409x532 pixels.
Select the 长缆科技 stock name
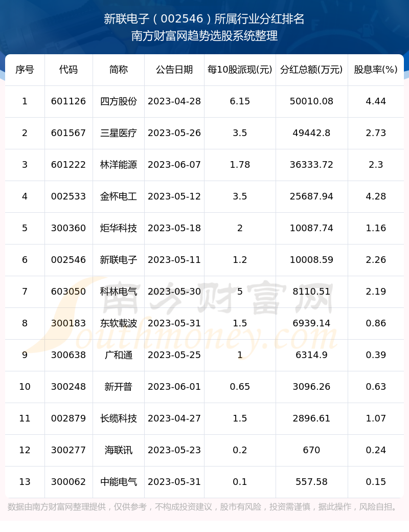[x=119, y=418]
